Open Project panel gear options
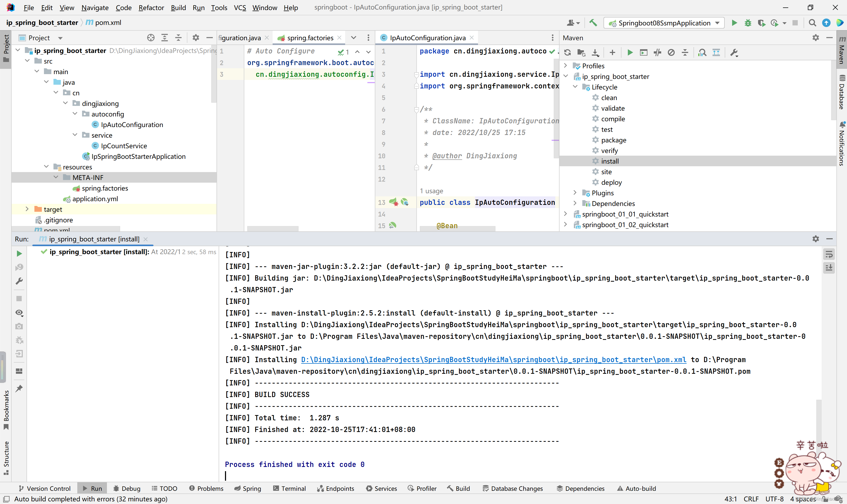The height and width of the screenshot is (504, 847). (x=196, y=38)
